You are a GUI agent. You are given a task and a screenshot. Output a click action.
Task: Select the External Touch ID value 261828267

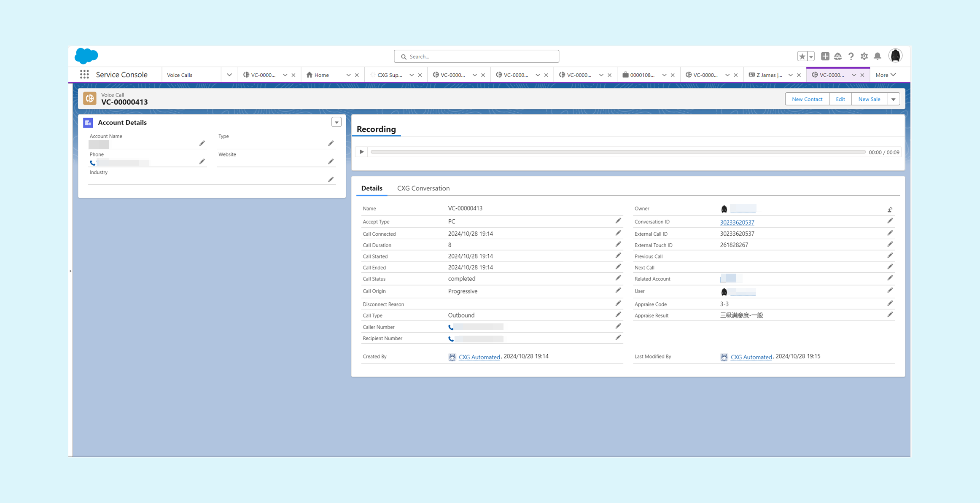(x=734, y=245)
